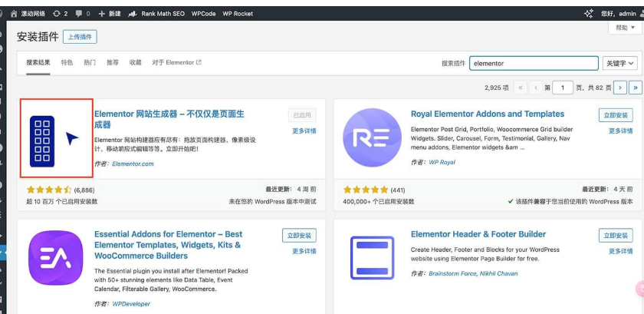This screenshot has height=314, width=644.
Task: Switch to the 推荐 tab
Action: pos(113,62)
